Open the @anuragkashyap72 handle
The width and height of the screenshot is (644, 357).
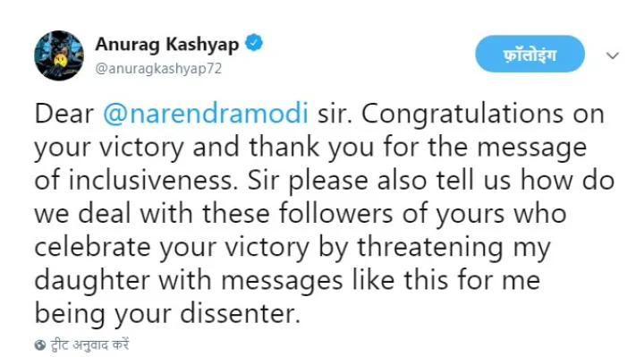(158, 68)
